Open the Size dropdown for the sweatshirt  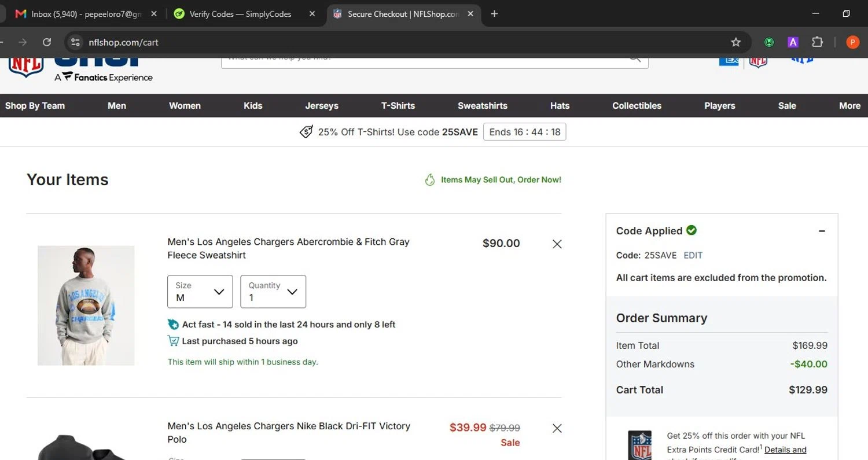coord(200,292)
